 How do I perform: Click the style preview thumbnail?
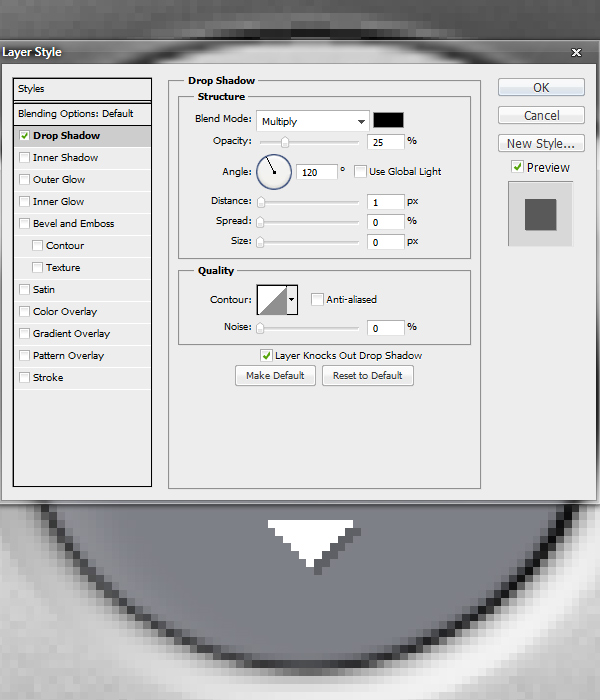[540, 214]
